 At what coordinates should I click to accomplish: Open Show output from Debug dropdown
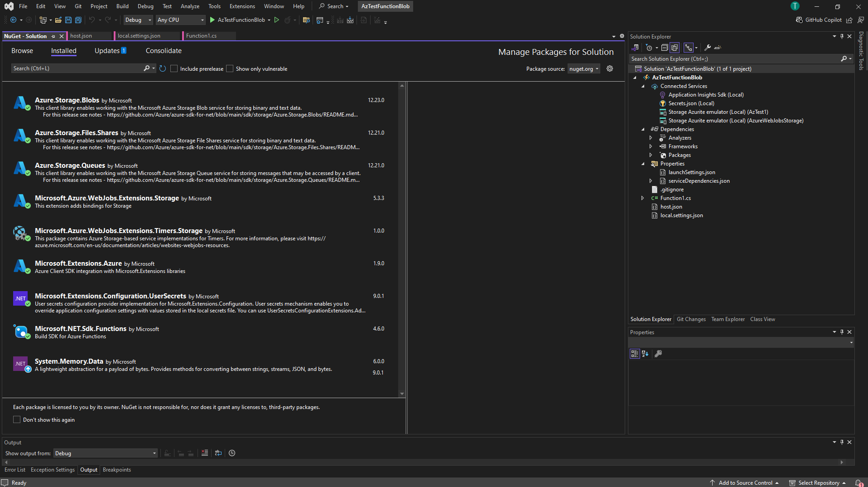106,453
